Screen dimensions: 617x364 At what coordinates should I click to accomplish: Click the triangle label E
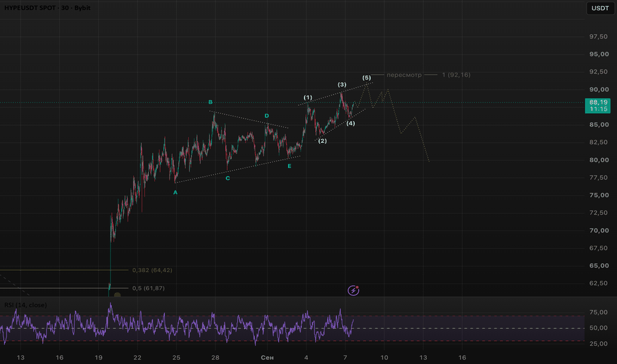coord(289,166)
